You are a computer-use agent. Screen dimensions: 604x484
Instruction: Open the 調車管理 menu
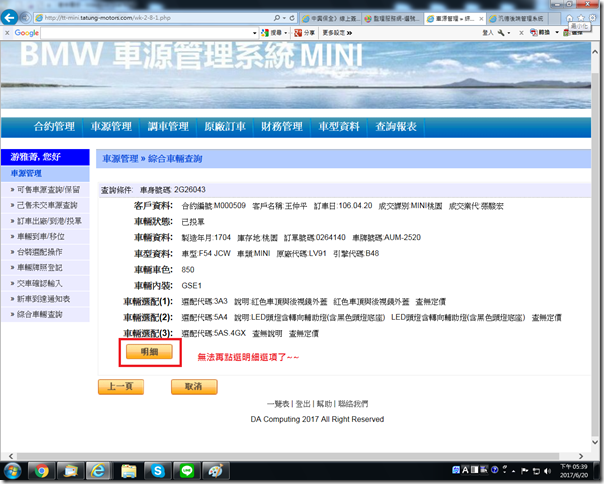[168, 127]
